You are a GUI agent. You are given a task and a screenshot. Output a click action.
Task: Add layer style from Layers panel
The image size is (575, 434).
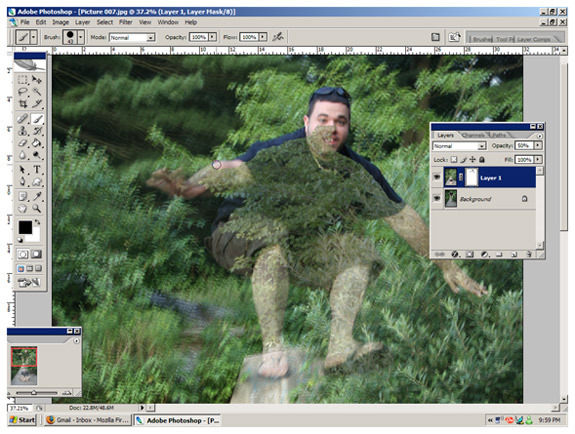(455, 254)
